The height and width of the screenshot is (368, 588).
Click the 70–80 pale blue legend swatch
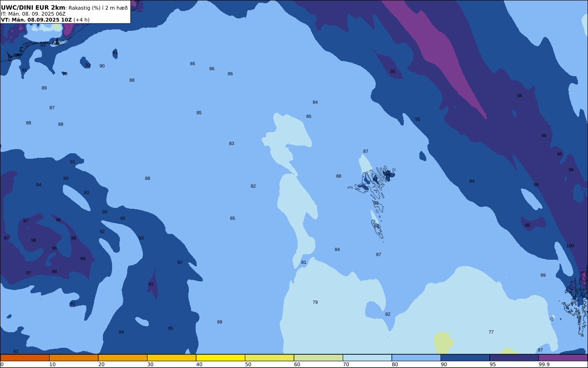pos(367,357)
